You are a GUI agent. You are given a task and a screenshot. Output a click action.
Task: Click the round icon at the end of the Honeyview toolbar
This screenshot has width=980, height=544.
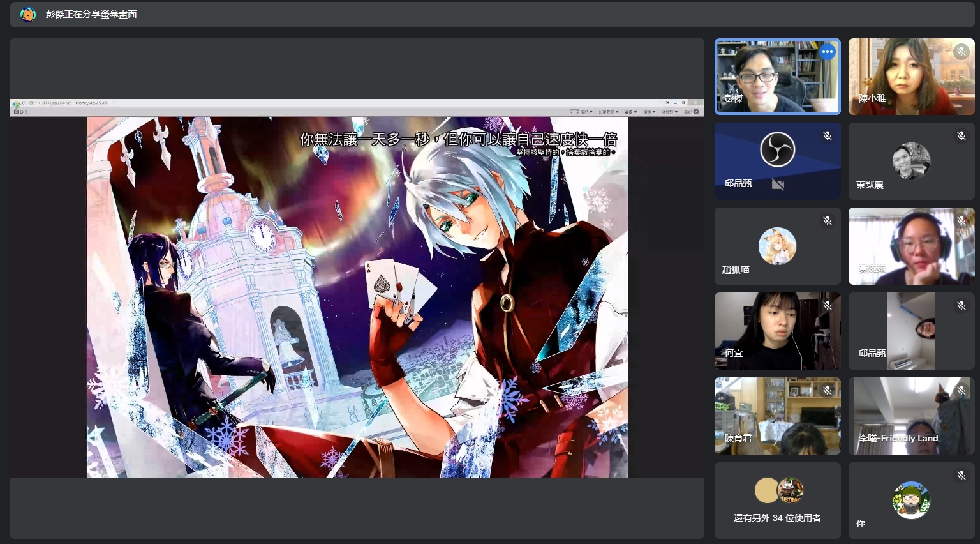coord(696,112)
